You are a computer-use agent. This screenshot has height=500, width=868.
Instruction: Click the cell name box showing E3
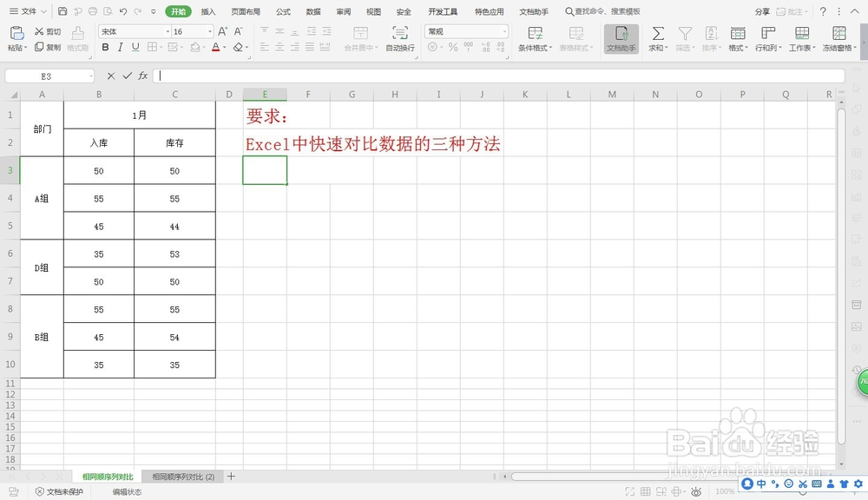click(49, 76)
